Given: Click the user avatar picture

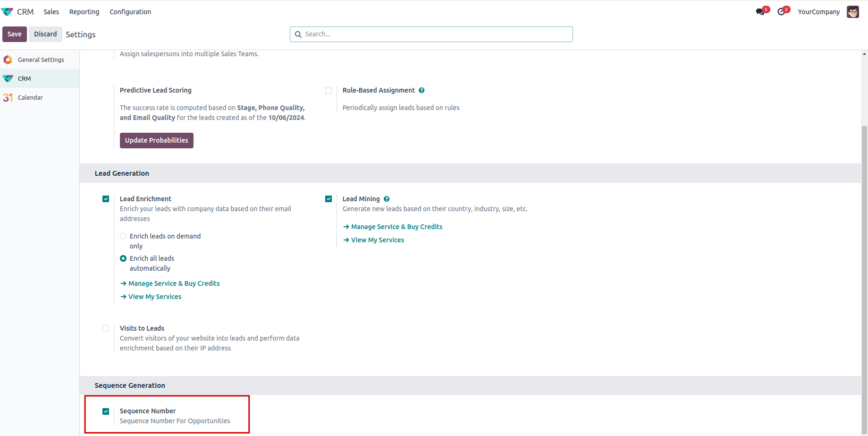Looking at the screenshot, I should (852, 12).
